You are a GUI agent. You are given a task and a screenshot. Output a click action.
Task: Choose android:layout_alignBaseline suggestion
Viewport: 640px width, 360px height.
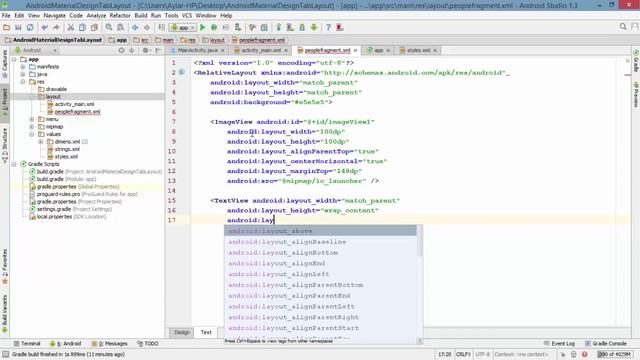[320, 242]
